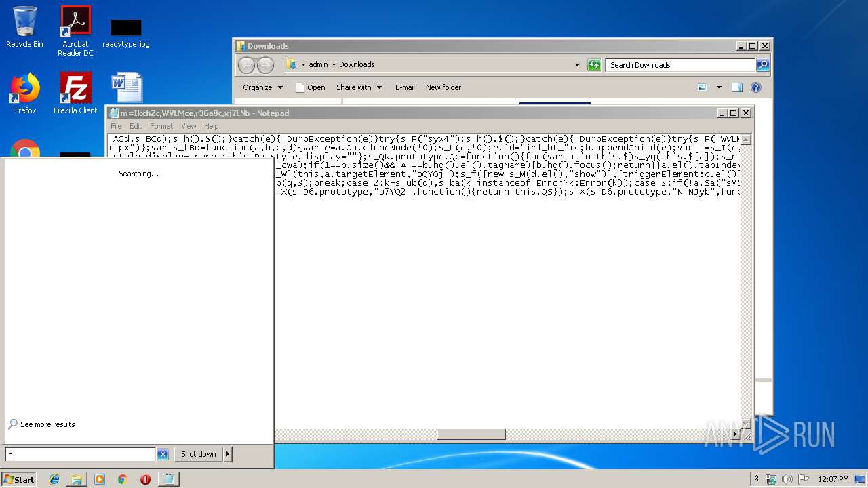Viewport: 868px width, 488px height.
Task: Click See more results link
Action: (x=47, y=424)
